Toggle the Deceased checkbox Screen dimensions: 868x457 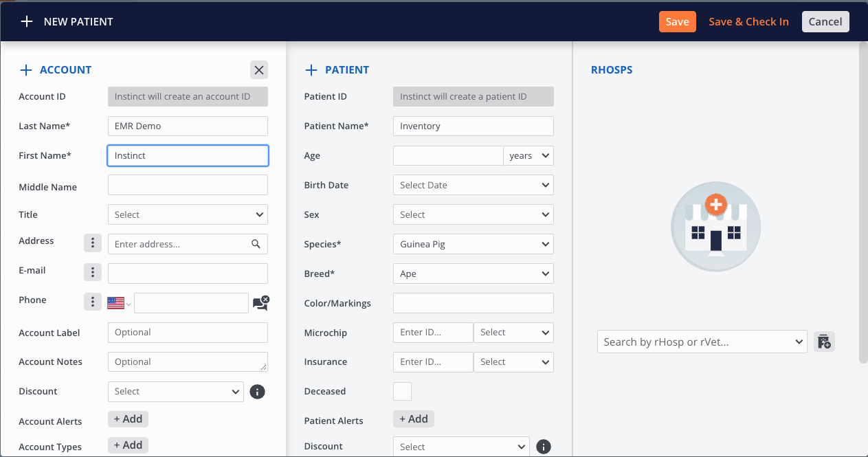(x=402, y=391)
